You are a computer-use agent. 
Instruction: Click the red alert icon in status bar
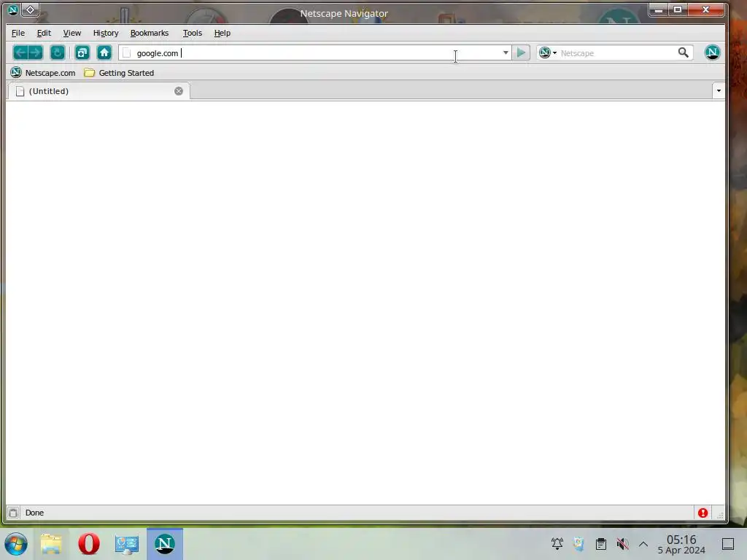[703, 513]
